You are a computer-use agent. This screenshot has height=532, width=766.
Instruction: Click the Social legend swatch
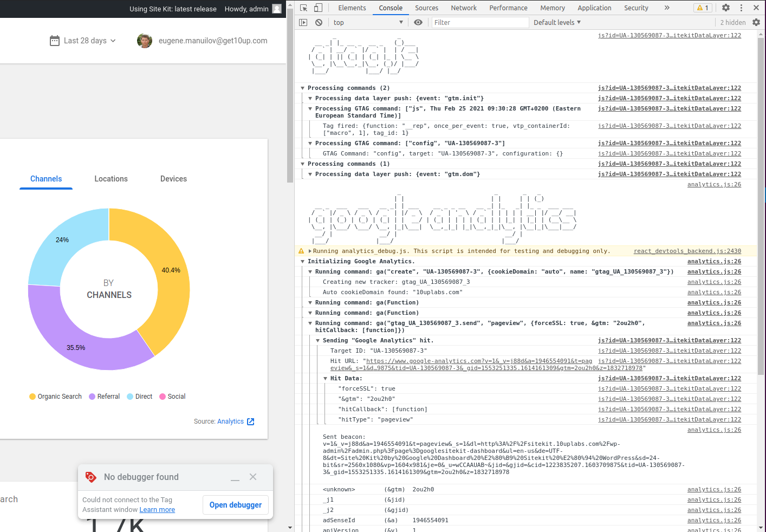tap(163, 397)
